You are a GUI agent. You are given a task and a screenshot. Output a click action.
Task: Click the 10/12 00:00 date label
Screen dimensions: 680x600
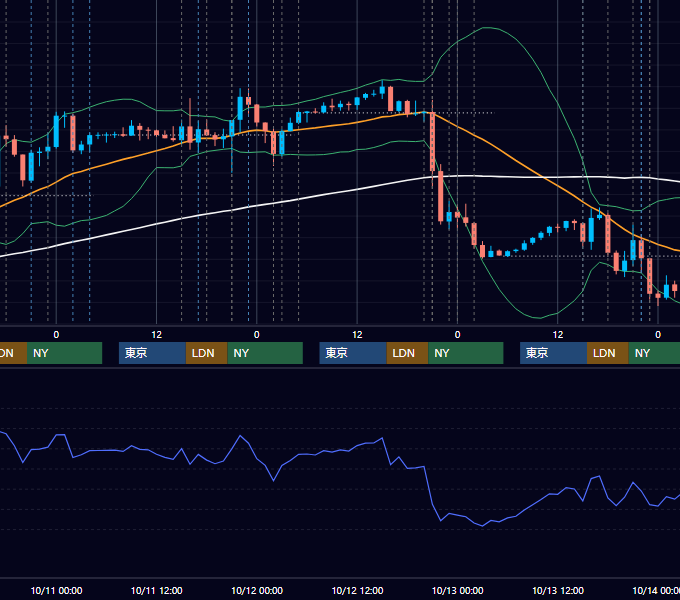click(257, 590)
